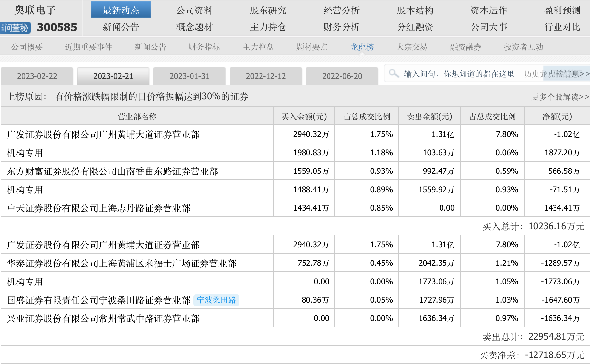The image size is (590, 364).
Task: Switch to 融资融券 sub-tab
Action: coord(466,47)
